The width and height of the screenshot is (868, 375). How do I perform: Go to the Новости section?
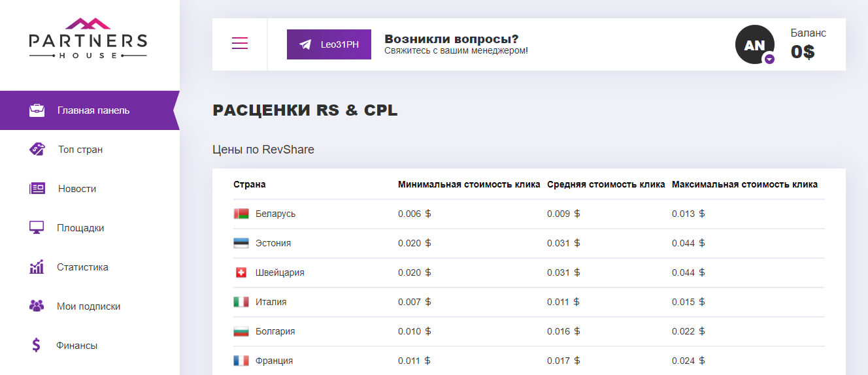77,189
